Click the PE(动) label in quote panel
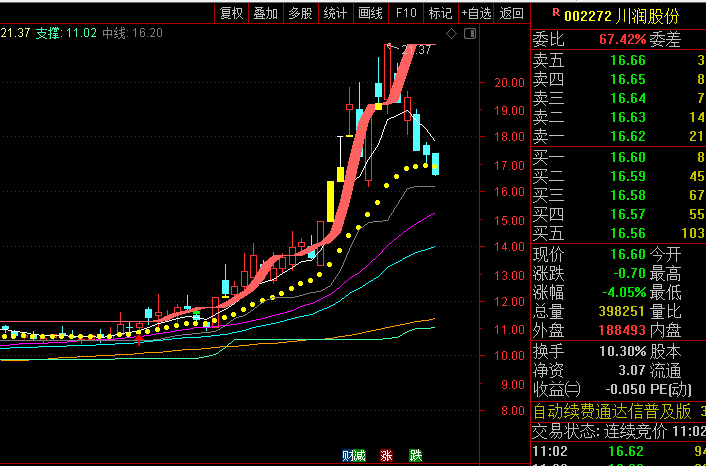The image size is (706, 466). (x=671, y=389)
